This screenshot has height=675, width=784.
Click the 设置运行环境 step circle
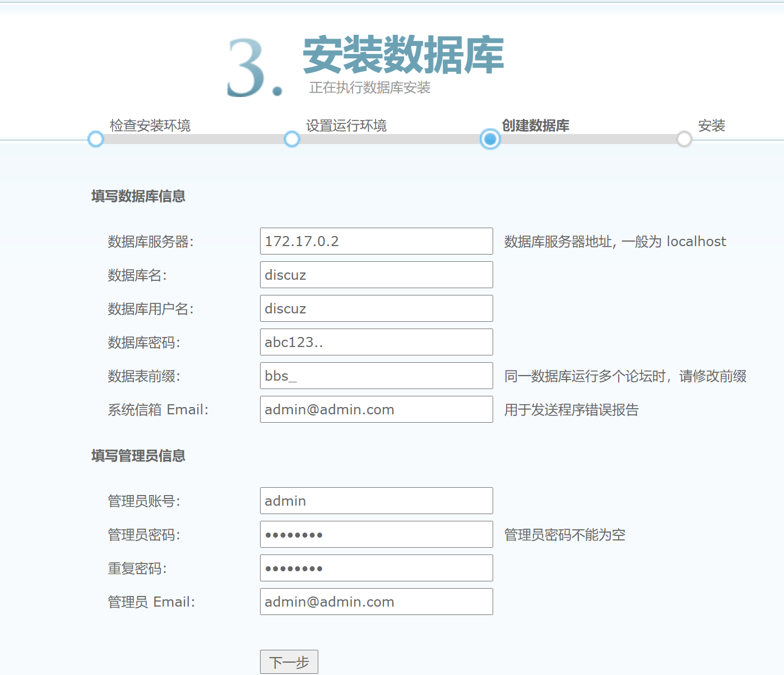(x=292, y=139)
